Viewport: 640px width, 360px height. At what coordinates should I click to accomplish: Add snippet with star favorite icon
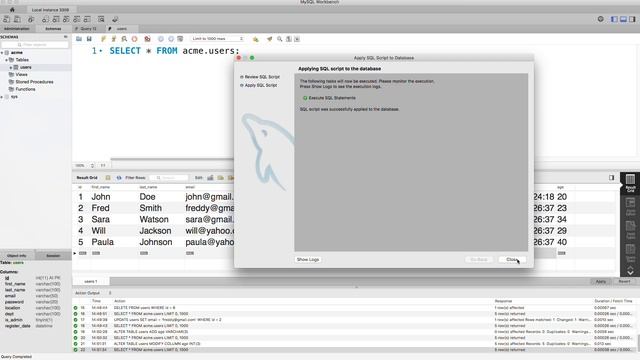[x=256, y=39]
